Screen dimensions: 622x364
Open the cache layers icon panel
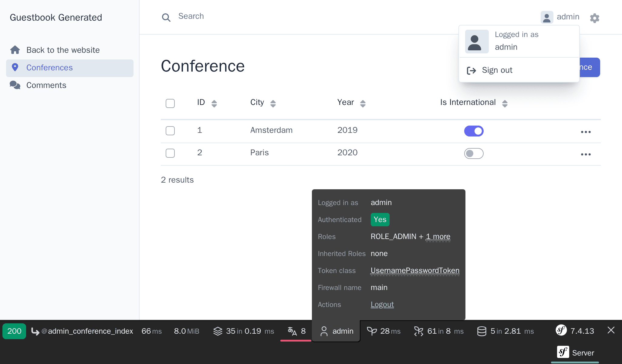coord(218,331)
